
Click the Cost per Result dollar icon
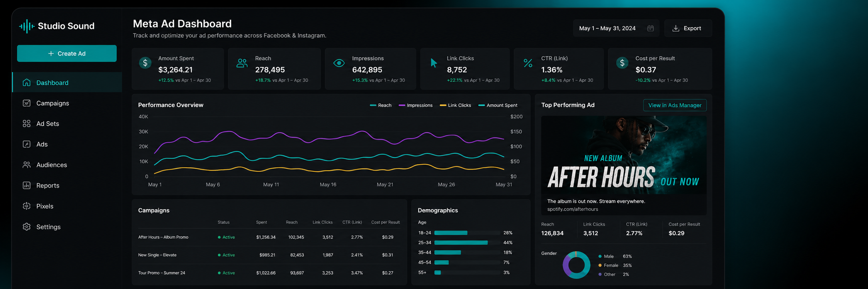pos(622,63)
